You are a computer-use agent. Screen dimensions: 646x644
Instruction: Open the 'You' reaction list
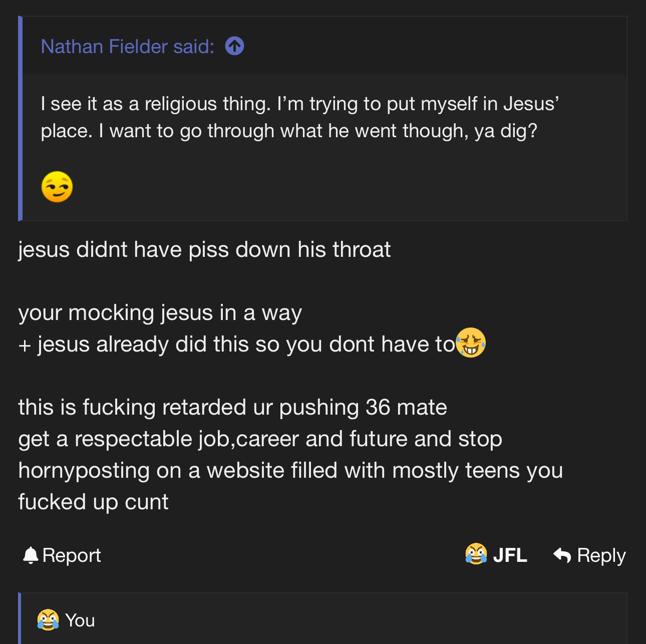click(80, 620)
